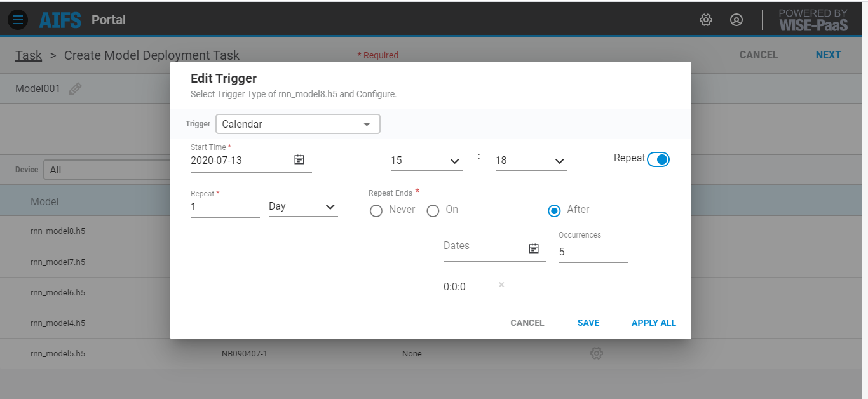Click CANCEL at the top of the page
The image size is (868, 399).
pos(759,55)
